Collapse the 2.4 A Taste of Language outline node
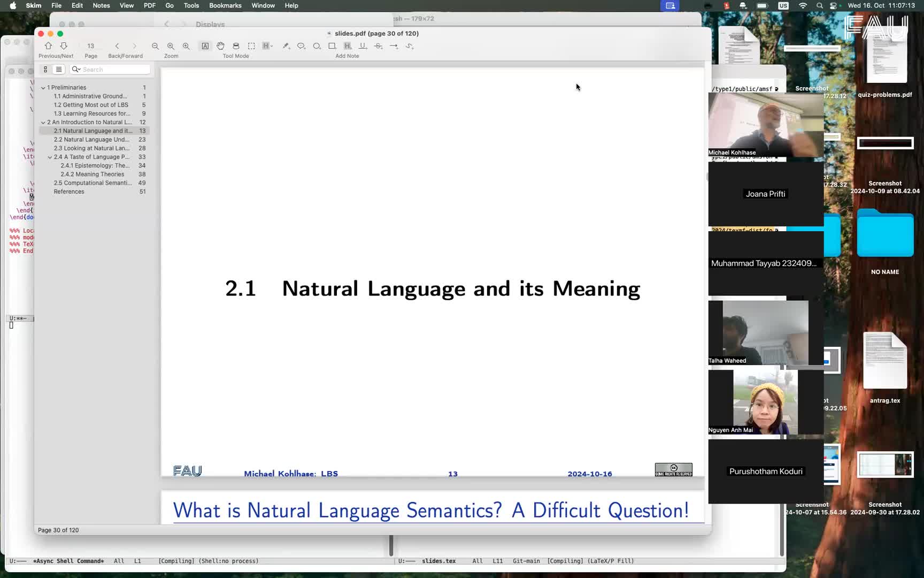 coord(50,157)
